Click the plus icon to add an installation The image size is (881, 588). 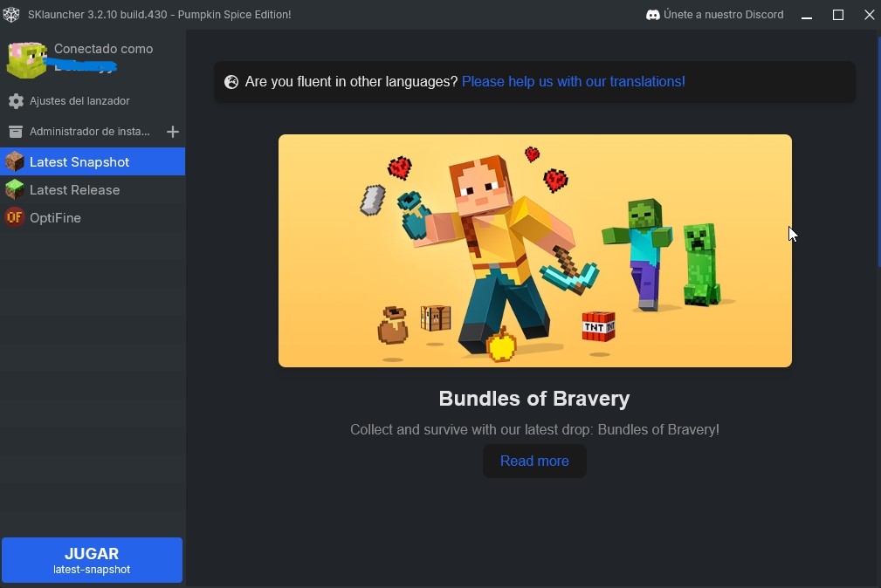click(173, 132)
